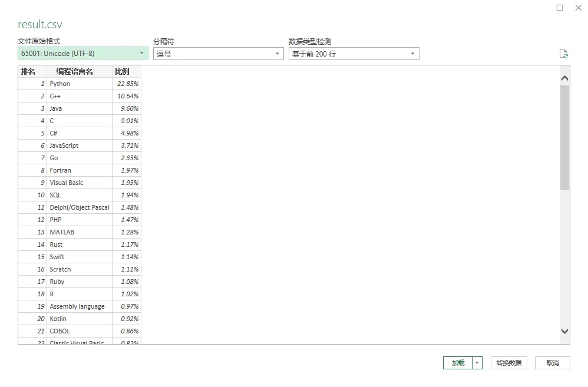Expand the delimiter dropdown showing 逗号

pyautogui.click(x=218, y=54)
